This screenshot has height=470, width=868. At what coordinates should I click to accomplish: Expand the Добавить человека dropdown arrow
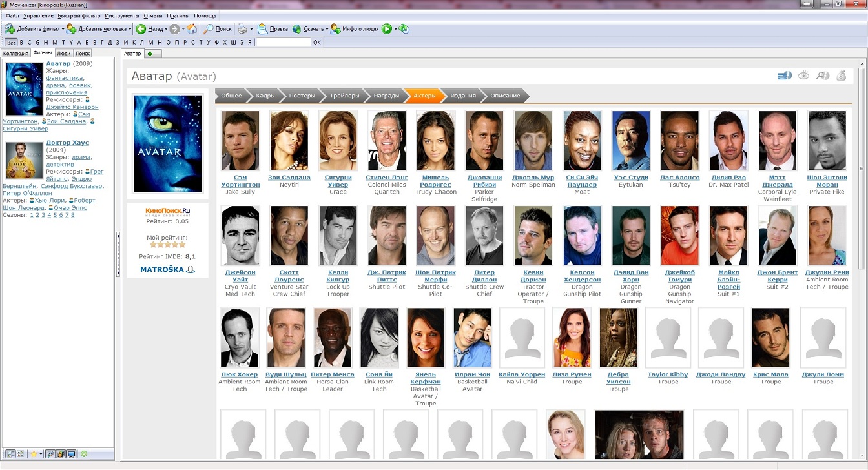point(130,29)
